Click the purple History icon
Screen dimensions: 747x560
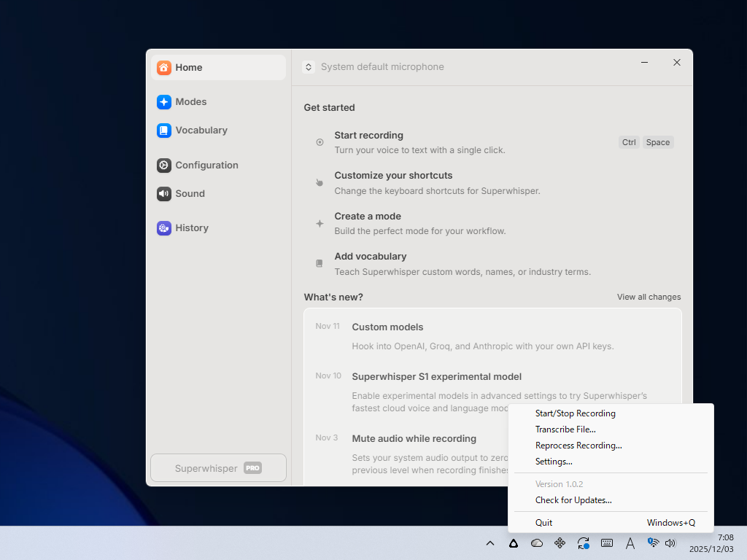(x=164, y=228)
